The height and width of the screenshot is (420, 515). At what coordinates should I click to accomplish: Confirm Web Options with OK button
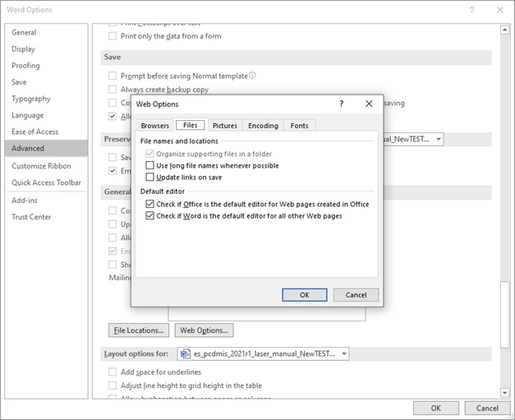(305, 295)
